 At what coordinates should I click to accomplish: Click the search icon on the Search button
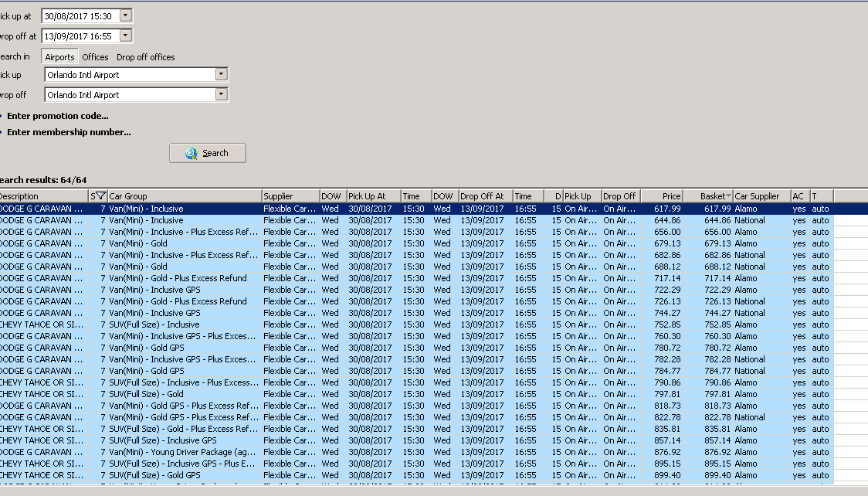pyautogui.click(x=191, y=153)
